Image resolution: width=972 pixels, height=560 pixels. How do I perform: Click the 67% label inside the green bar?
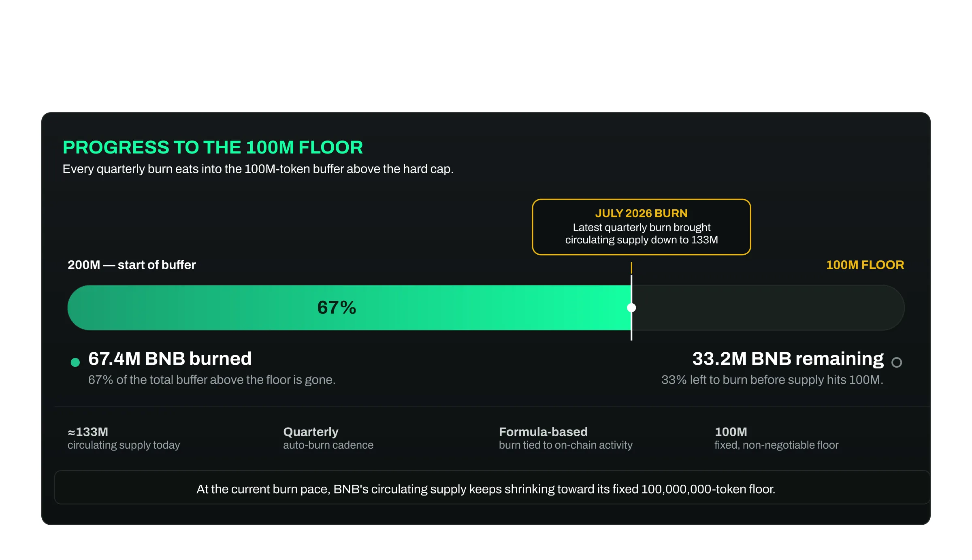point(337,308)
